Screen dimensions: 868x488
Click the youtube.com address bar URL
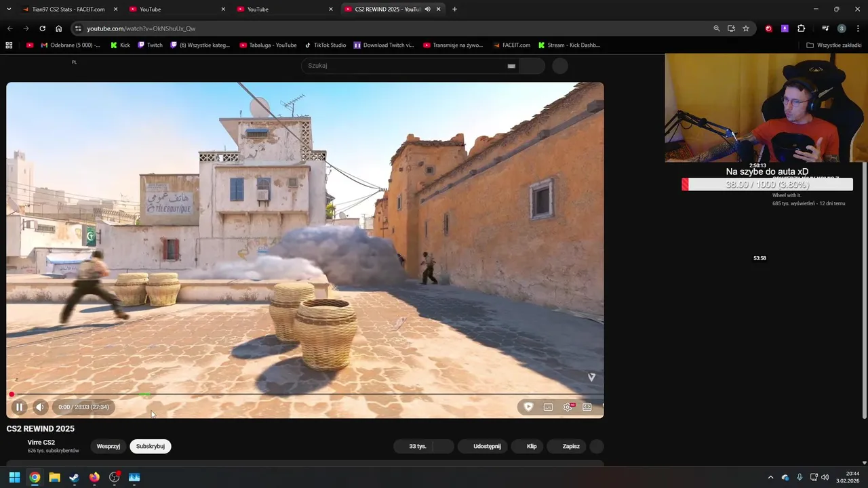[141, 28]
